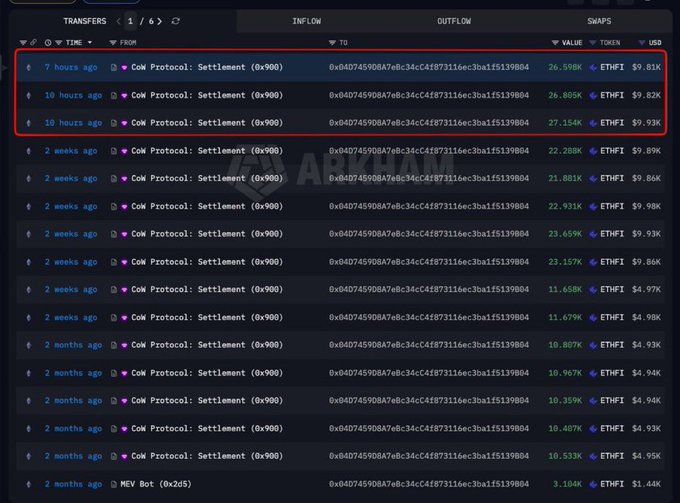The height and width of the screenshot is (503, 680).
Task: Click ETHFI token icon in 26.805K row
Action: (x=593, y=95)
